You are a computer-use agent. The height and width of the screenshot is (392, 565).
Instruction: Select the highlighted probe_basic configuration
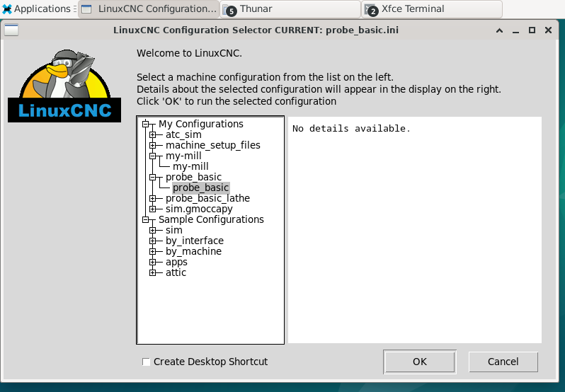[200, 188]
